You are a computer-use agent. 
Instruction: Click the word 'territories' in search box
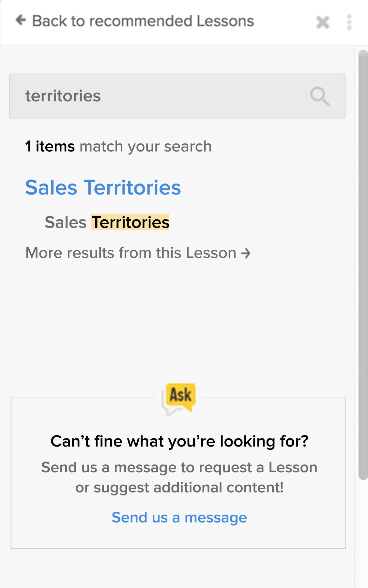pyautogui.click(x=63, y=96)
